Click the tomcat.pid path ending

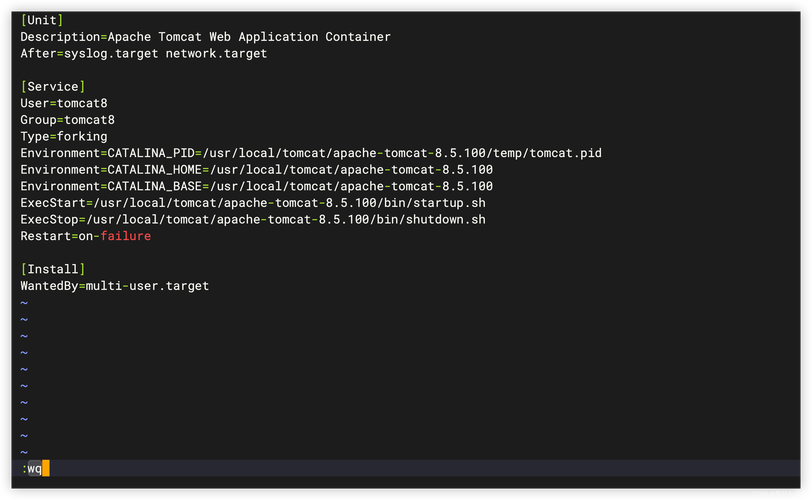click(565, 153)
